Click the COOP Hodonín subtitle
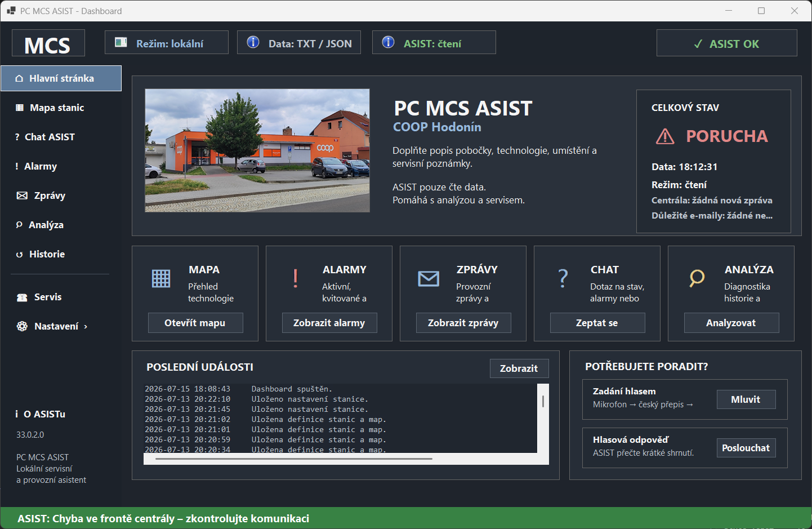Viewport: 812px width, 529px height. 437,127
